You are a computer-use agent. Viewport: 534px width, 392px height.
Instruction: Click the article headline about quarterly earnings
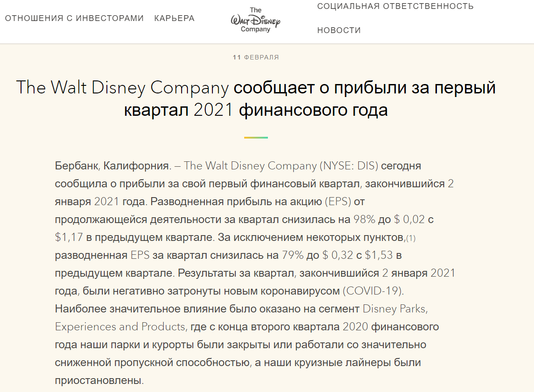pyautogui.click(x=256, y=99)
